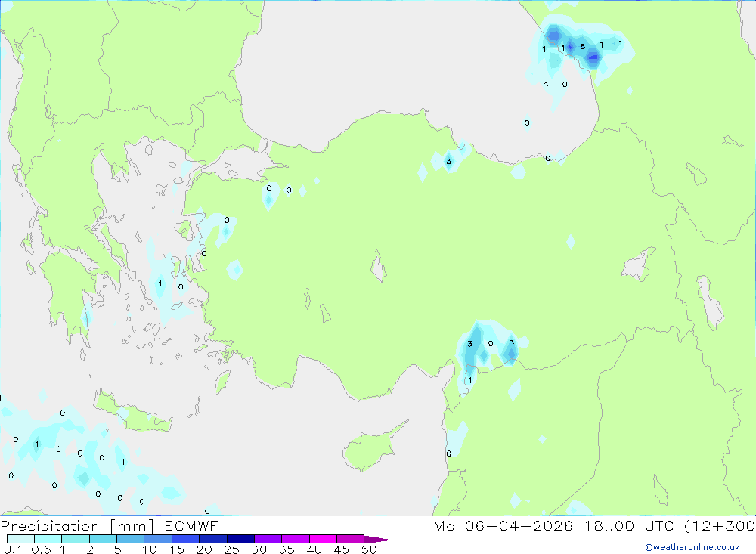Click the Cyprus island on the map
This screenshot has width=756, height=554.
click(x=369, y=450)
